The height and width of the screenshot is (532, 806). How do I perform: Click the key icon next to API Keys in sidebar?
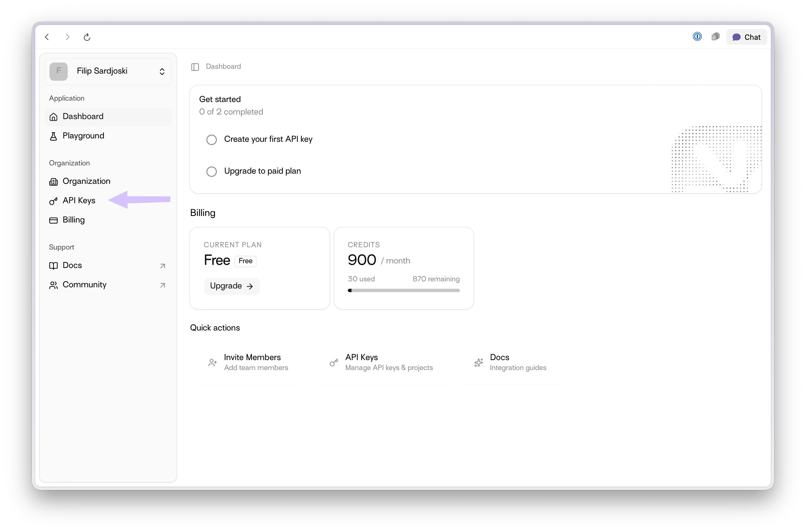tap(53, 201)
